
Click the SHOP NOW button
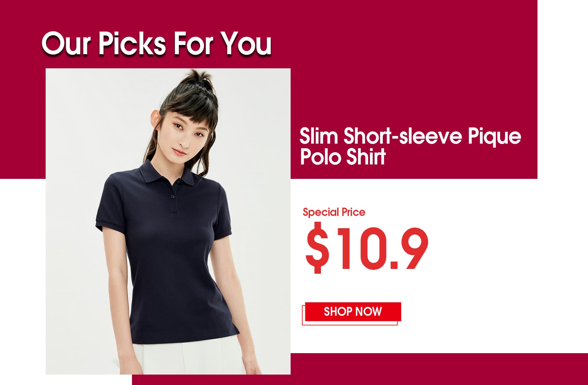353,311
